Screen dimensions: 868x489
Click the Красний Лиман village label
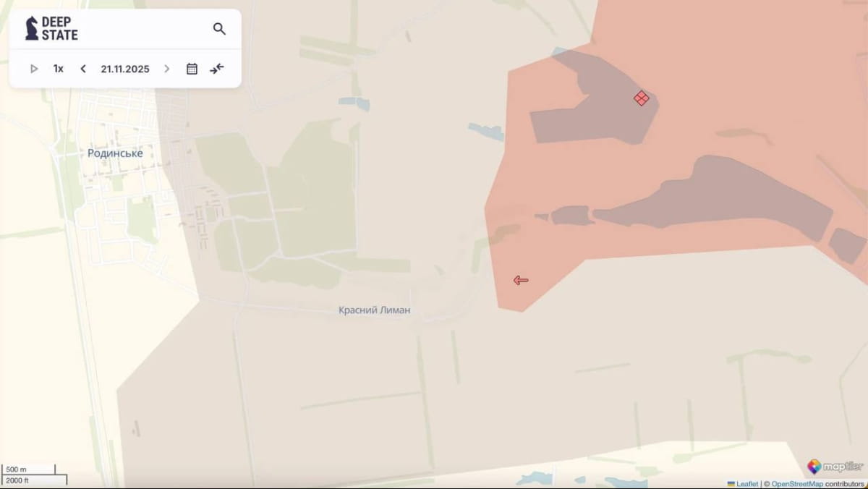click(374, 310)
